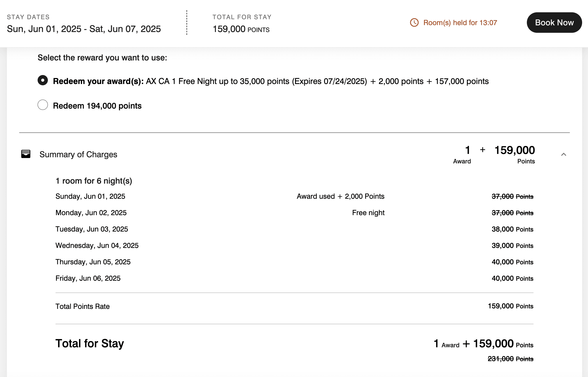
Task: Click the Free night label on Monday
Action: pyautogui.click(x=368, y=213)
